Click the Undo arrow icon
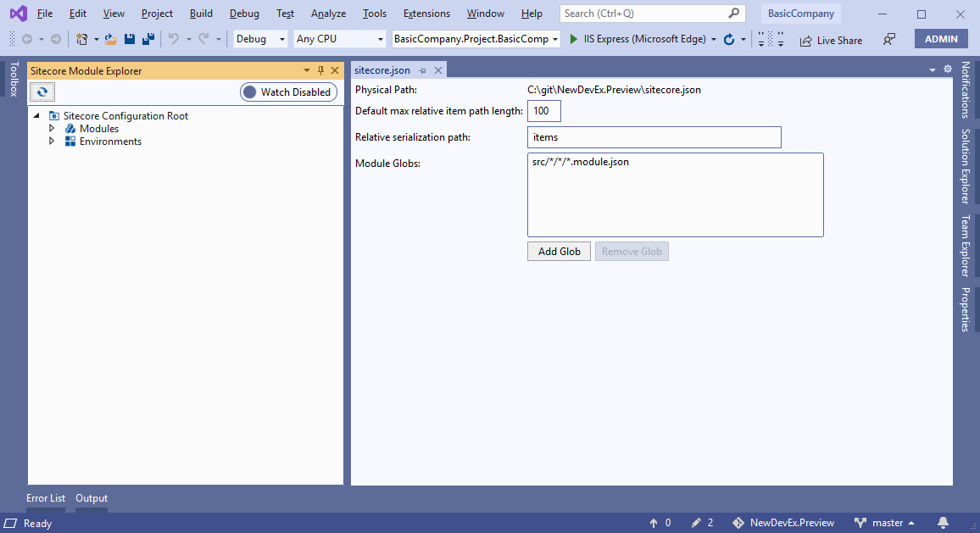 174,39
